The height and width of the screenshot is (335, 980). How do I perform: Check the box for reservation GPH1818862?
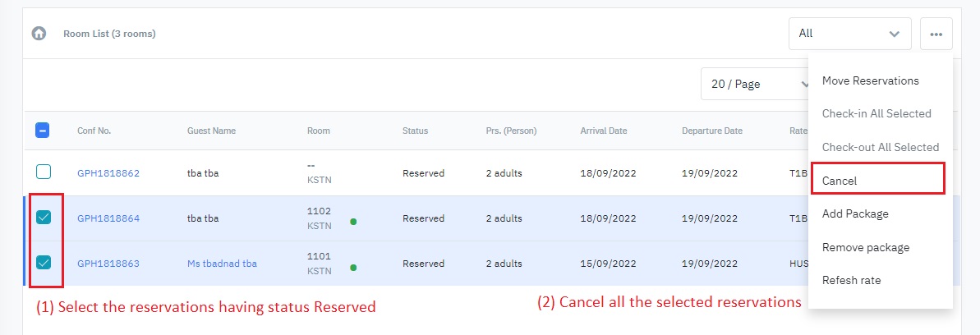pos(44,172)
